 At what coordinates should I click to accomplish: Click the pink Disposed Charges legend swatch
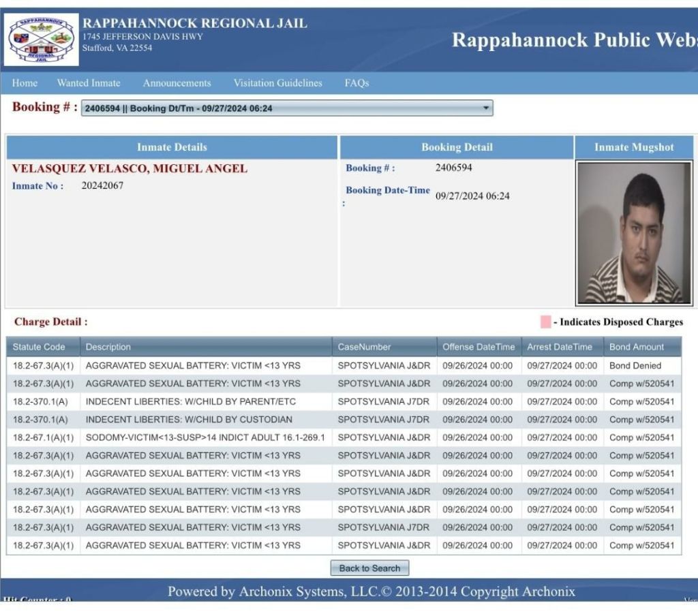(545, 322)
